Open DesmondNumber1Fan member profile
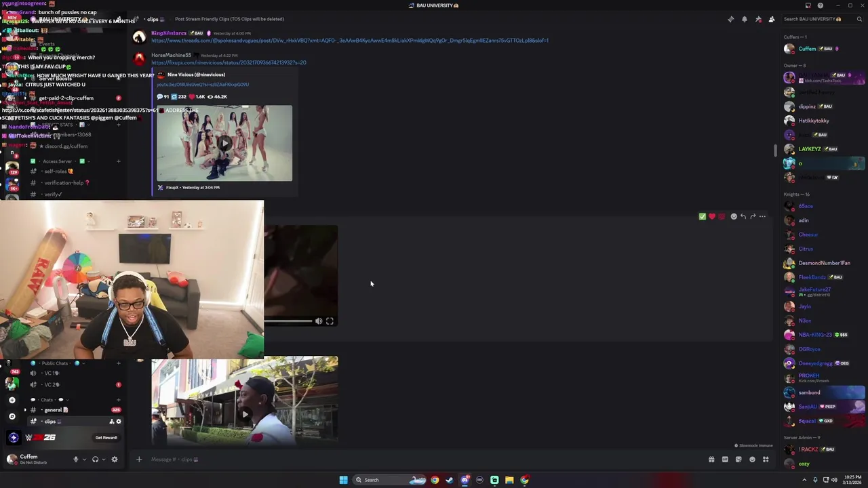The image size is (868, 488). (x=823, y=263)
